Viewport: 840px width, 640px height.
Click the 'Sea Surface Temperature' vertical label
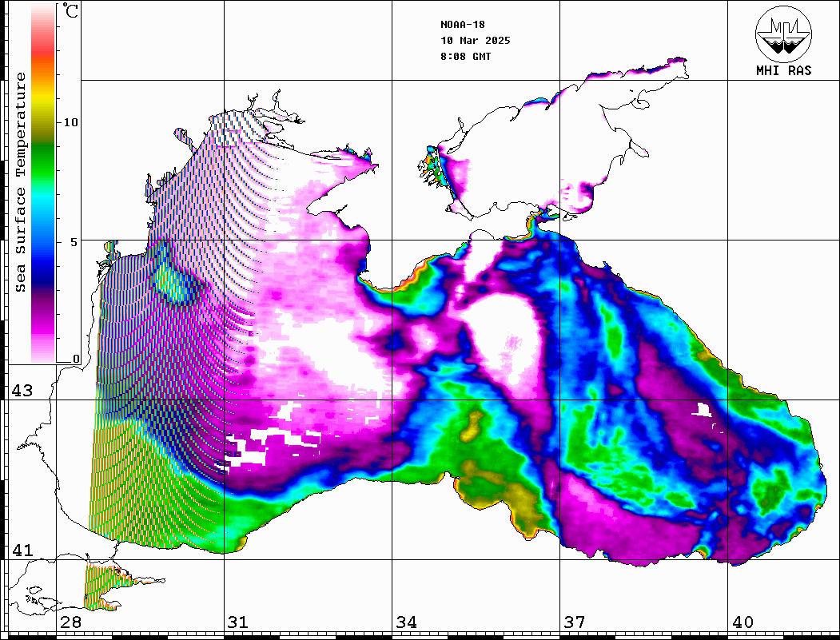point(20,182)
